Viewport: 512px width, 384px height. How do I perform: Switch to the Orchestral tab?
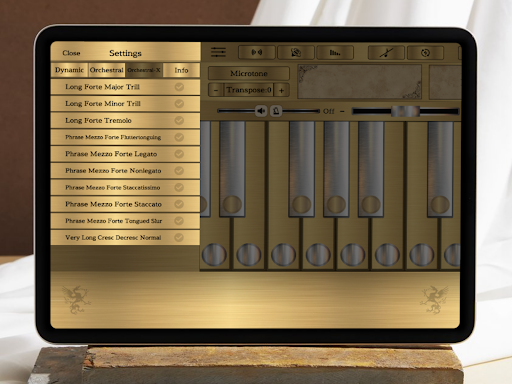[107, 70]
